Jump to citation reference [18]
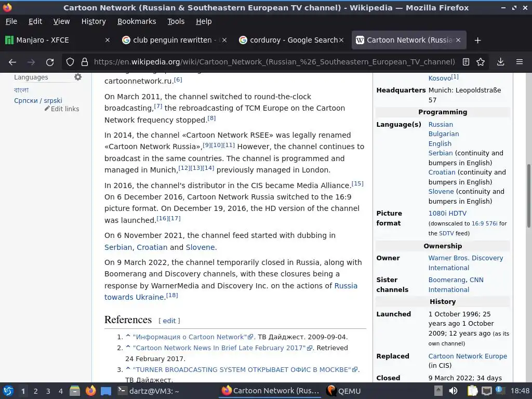 point(172,295)
